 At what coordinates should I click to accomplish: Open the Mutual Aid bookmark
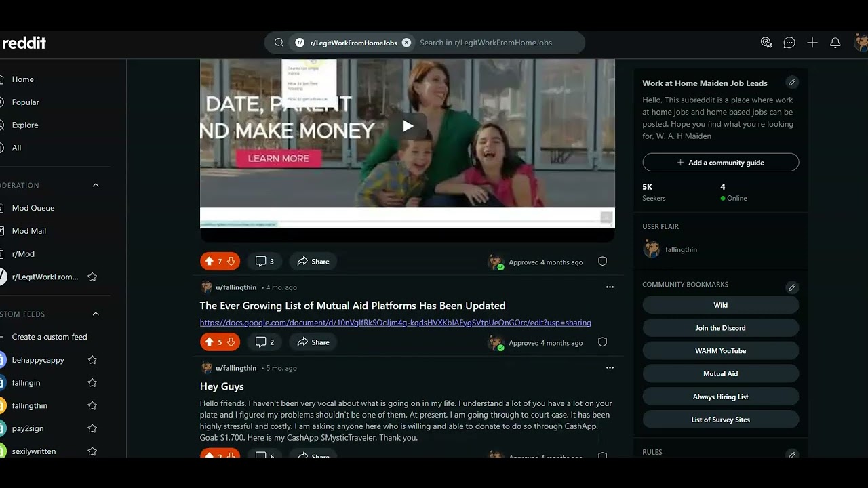click(721, 374)
